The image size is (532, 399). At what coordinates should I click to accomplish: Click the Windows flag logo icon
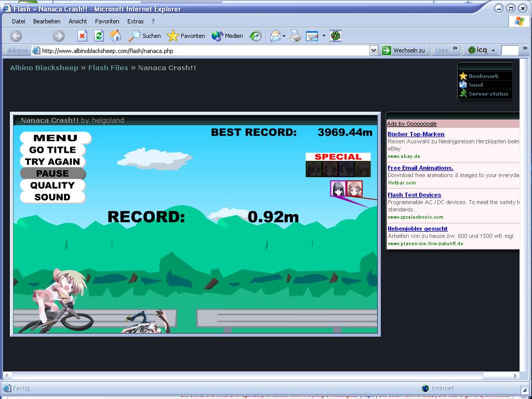pyautogui.click(x=519, y=21)
